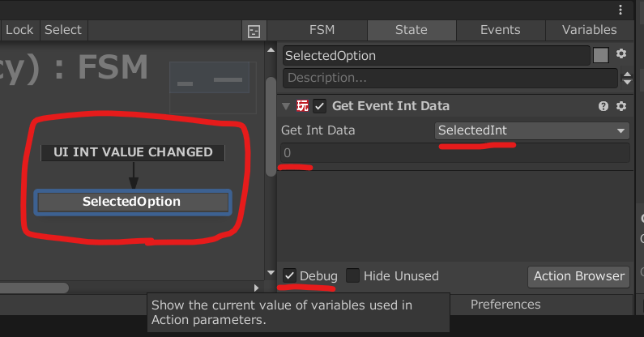Click the Preferences button
Screen dimensions: 644x337
[505, 305]
